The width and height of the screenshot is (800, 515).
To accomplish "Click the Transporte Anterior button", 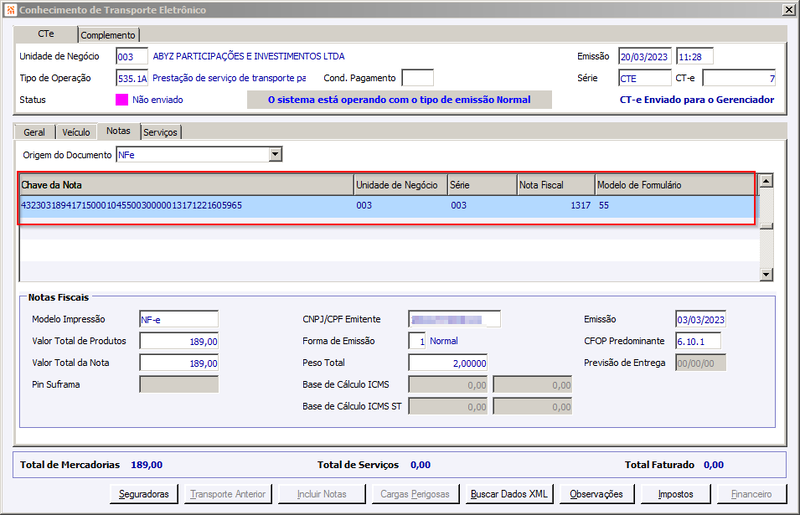I will pyautogui.click(x=228, y=494).
